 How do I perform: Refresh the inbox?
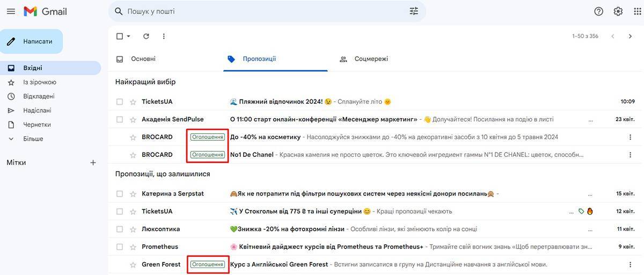pos(146,36)
